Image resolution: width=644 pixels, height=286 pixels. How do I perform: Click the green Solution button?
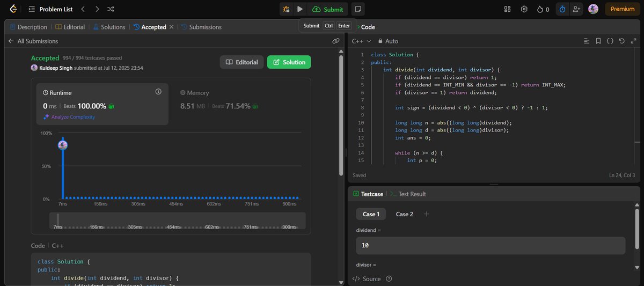click(289, 62)
